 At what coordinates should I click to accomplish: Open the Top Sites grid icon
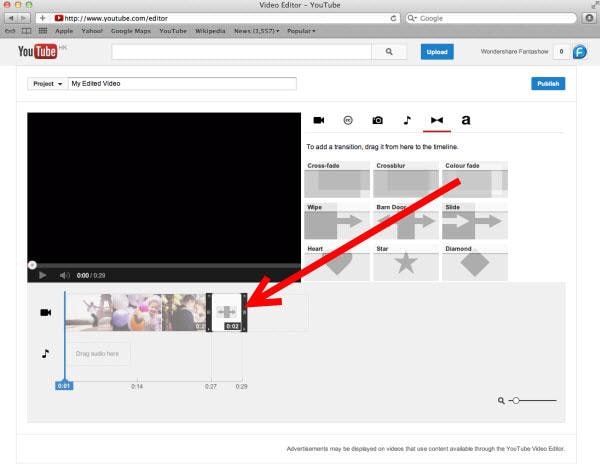click(x=43, y=31)
